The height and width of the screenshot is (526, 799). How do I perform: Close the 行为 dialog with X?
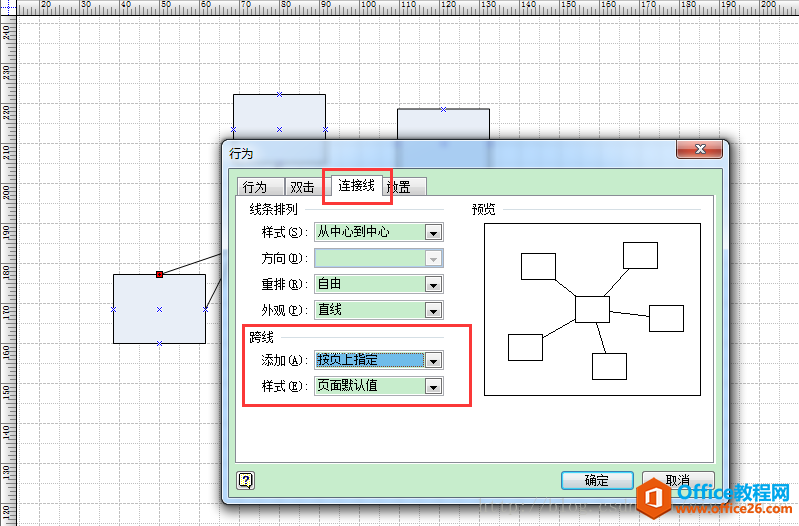[699, 149]
